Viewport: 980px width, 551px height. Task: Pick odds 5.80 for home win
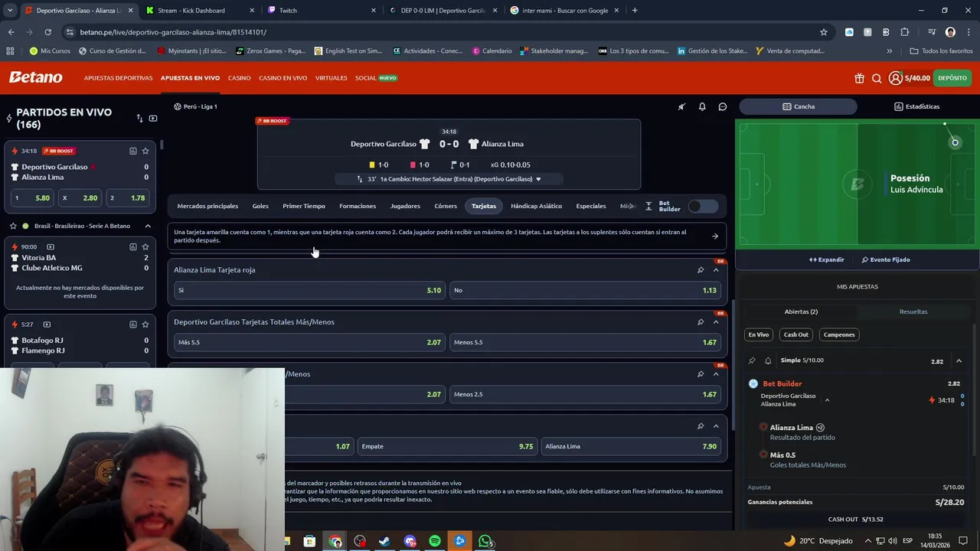tap(32, 198)
